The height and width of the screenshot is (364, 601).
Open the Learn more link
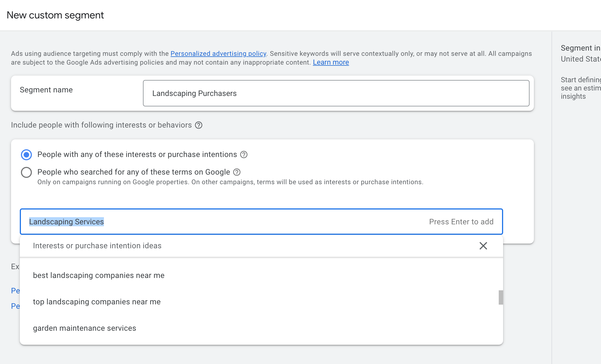(331, 62)
